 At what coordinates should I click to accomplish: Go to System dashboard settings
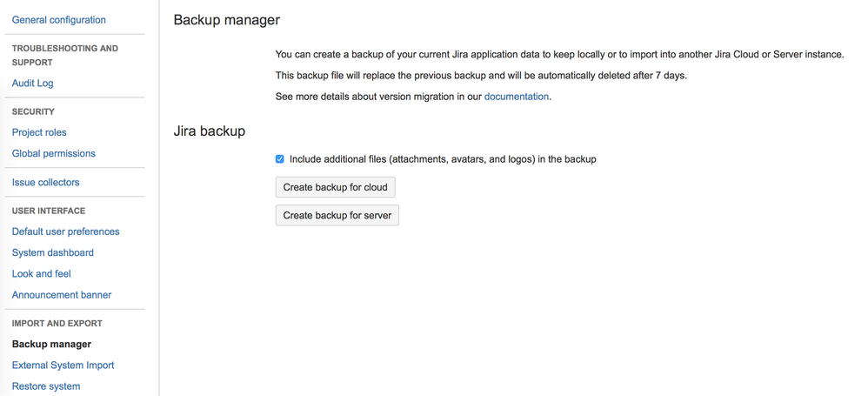(x=52, y=252)
